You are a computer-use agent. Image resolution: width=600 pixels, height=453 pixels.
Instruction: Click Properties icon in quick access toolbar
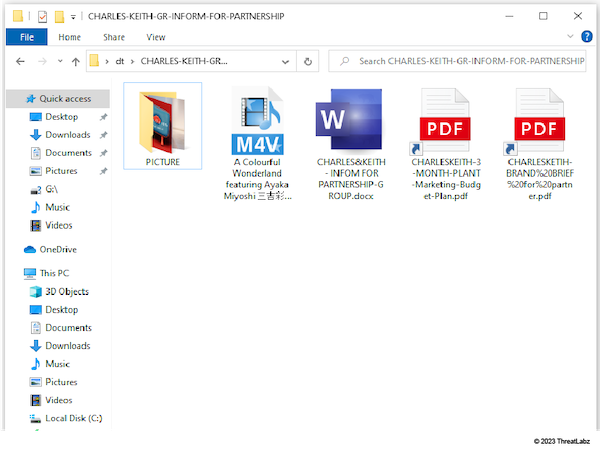click(43, 17)
